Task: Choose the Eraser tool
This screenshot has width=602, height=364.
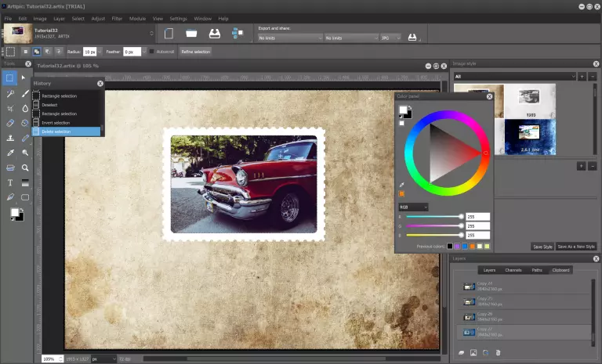Action: 10,123
